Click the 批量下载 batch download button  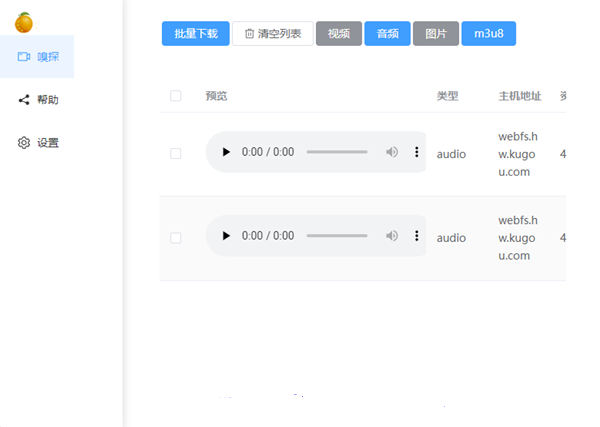coord(195,34)
